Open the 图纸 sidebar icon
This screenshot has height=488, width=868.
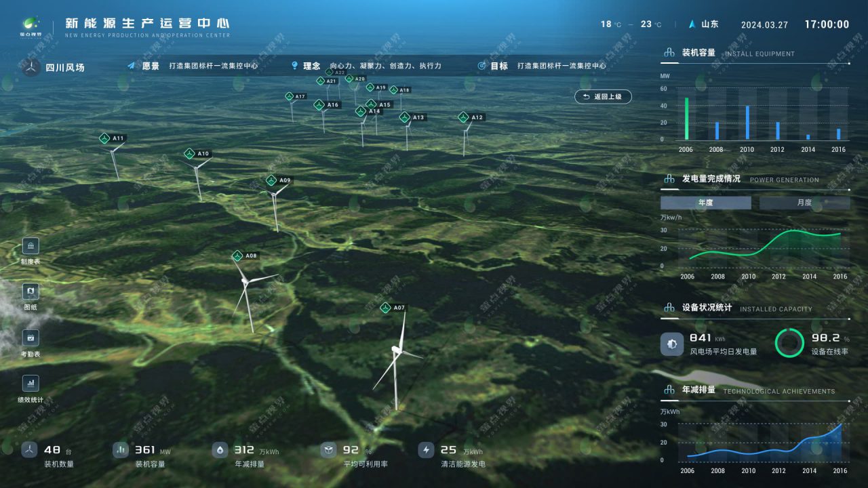[31, 291]
